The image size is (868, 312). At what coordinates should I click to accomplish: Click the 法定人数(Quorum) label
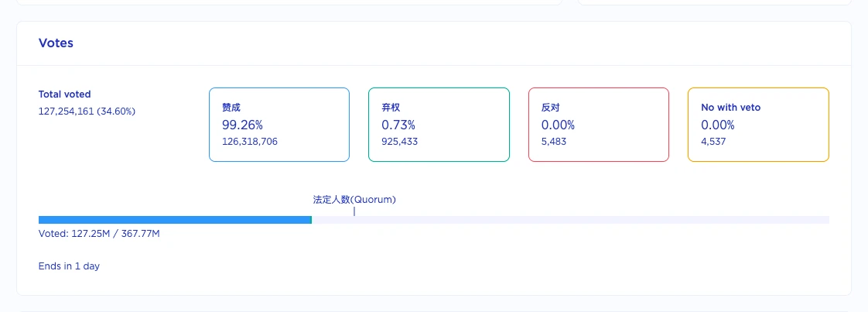[354, 199]
